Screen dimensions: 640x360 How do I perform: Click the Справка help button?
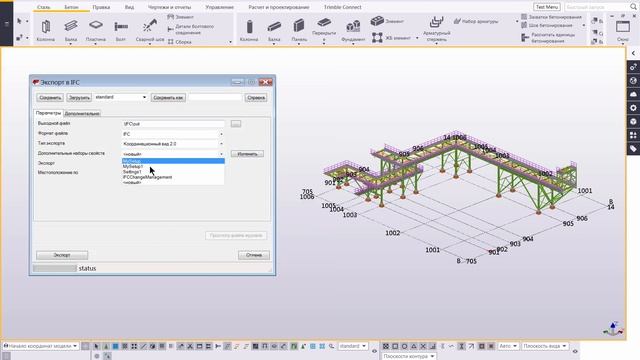click(x=256, y=98)
